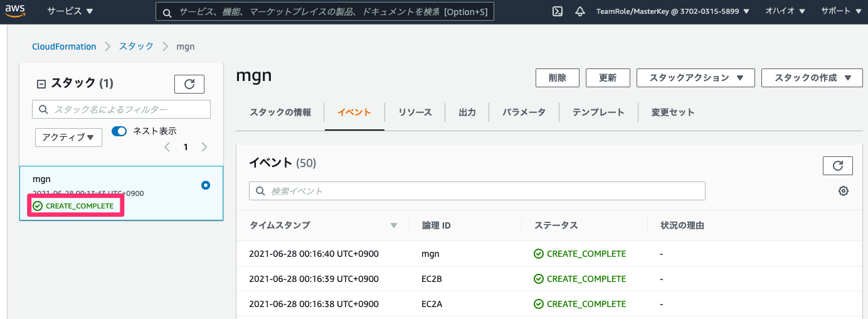Click the timestamp column header

click(x=280, y=225)
